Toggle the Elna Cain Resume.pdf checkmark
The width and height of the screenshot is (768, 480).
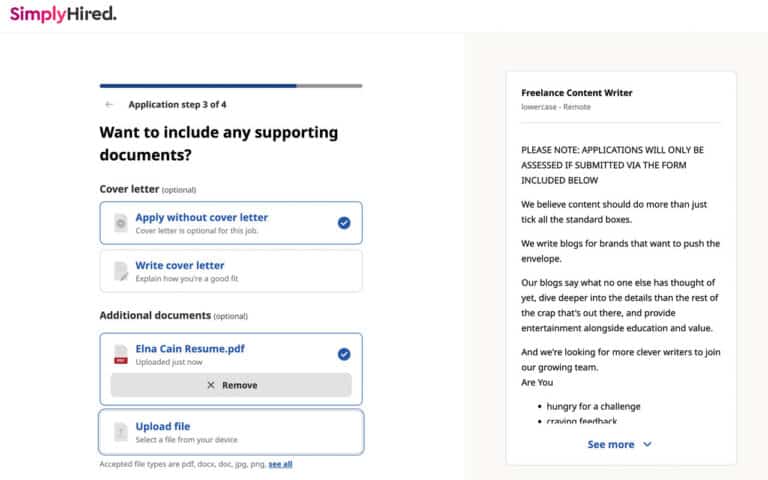coord(344,354)
